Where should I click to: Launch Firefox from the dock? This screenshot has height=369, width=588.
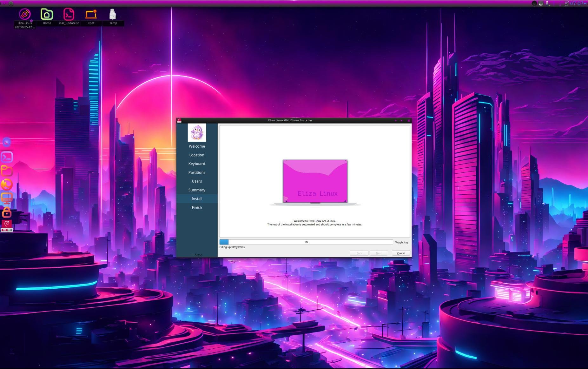tap(7, 184)
